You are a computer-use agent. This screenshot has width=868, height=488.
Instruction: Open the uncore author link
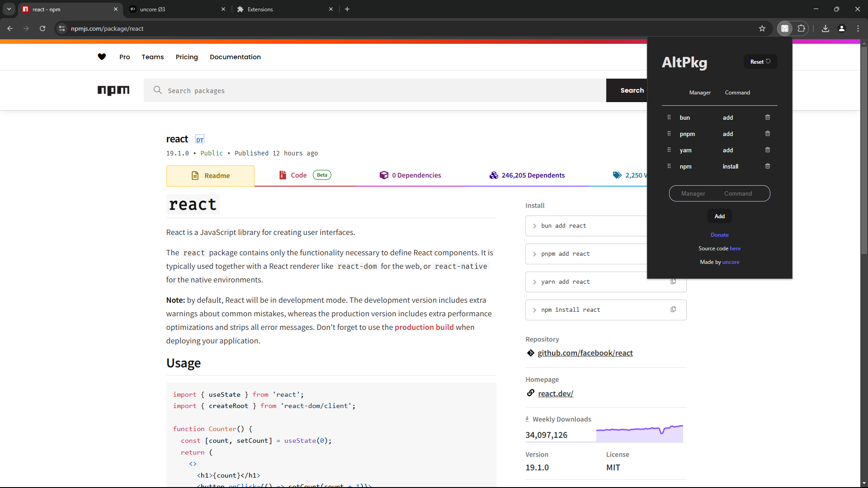[731, 262]
